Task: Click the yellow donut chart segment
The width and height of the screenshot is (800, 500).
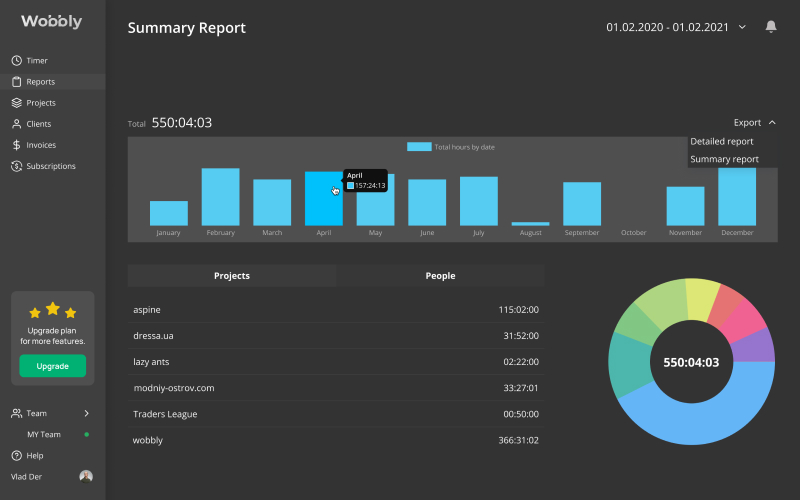Action: 702,299
